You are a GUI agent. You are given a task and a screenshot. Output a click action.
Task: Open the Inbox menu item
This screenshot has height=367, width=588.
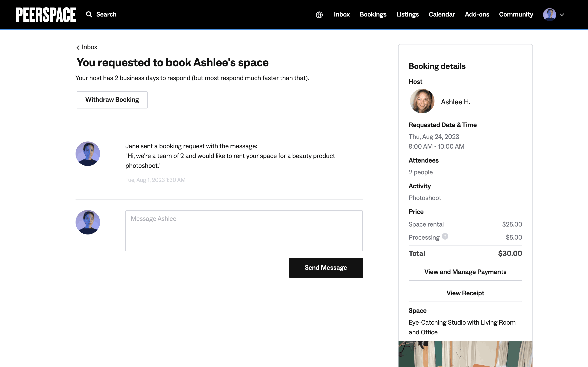click(x=342, y=14)
